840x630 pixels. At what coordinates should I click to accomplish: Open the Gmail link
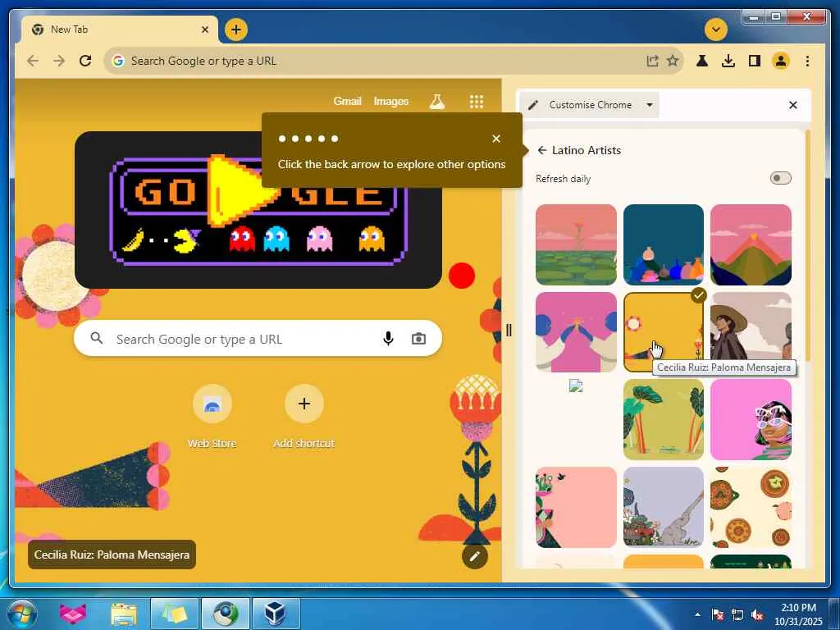click(347, 101)
